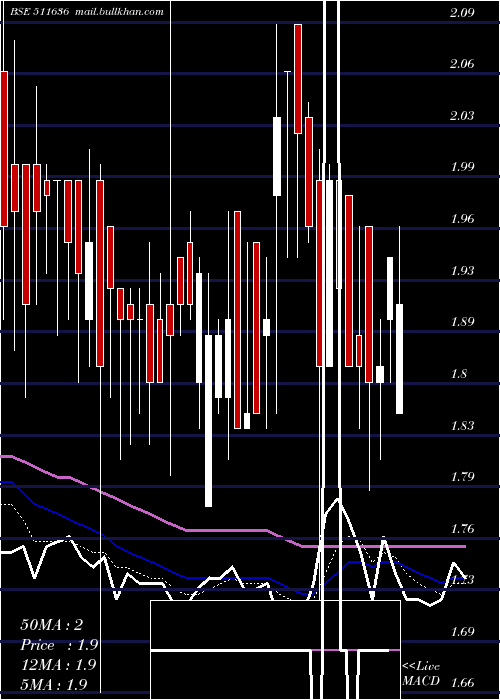
Task: Click the 1.76 price axis label
Action: [462, 529]
